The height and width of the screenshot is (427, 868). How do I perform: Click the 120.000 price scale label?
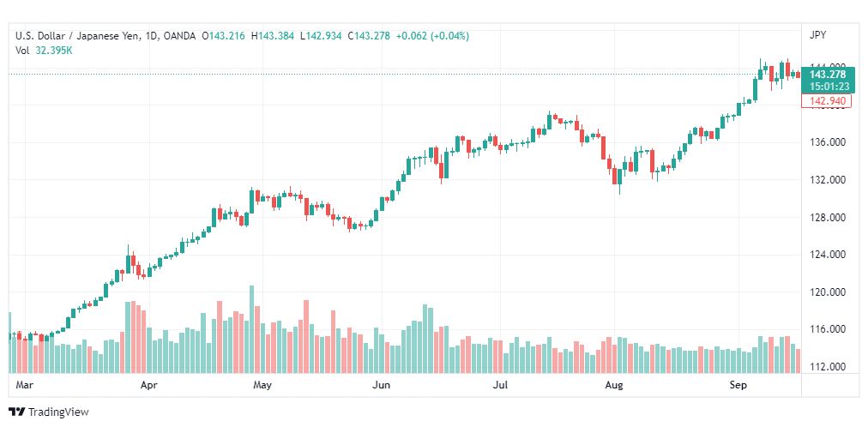[x=829, y=292]
